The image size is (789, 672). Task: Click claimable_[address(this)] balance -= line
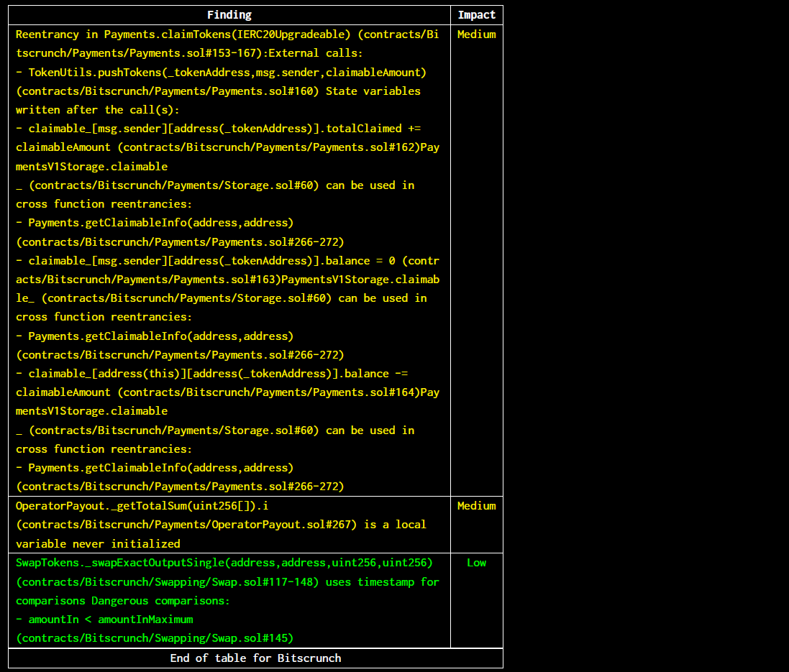click(212, 373)
